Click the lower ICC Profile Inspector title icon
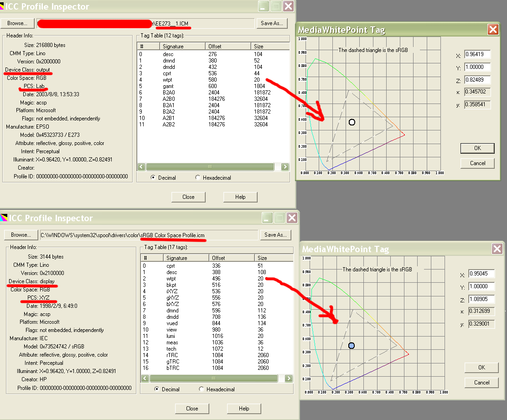The image size is (507, 420). [x=4, y=218]
